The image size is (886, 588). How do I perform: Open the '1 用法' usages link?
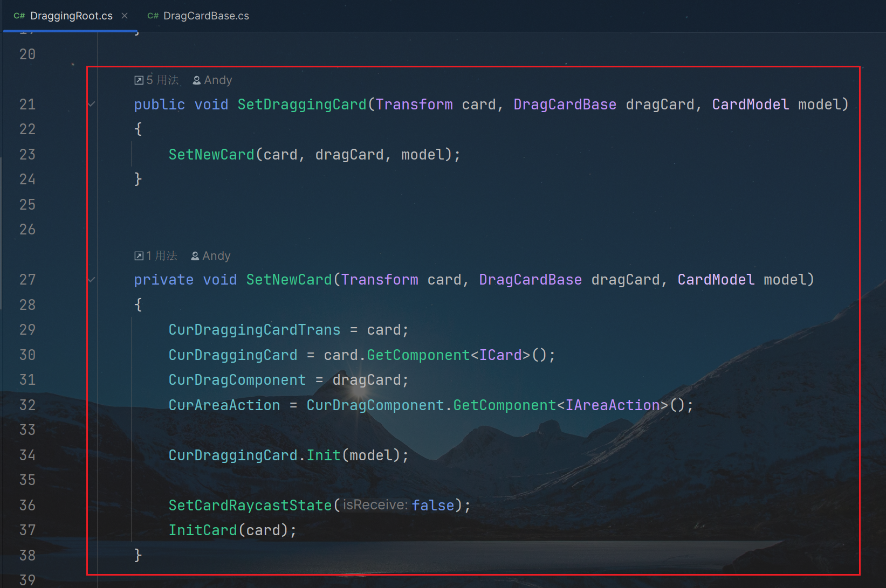click(161, 256)
